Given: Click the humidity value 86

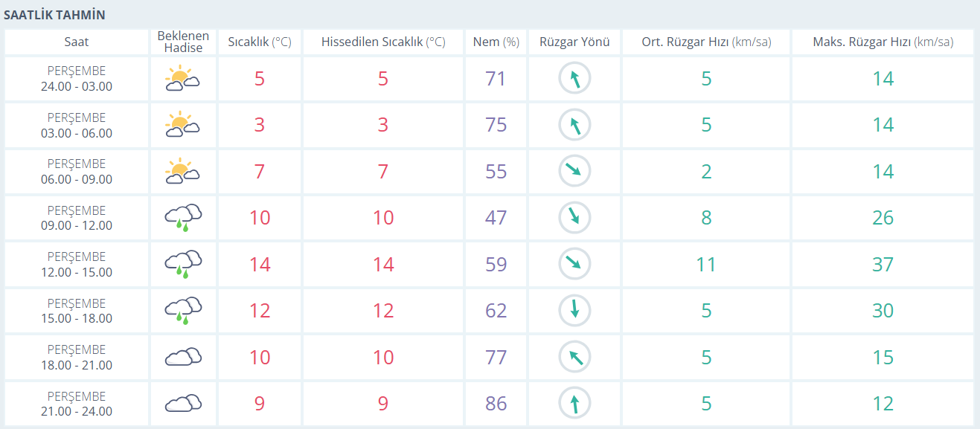Looking at the screenshot, I should (x=496, y=404).
